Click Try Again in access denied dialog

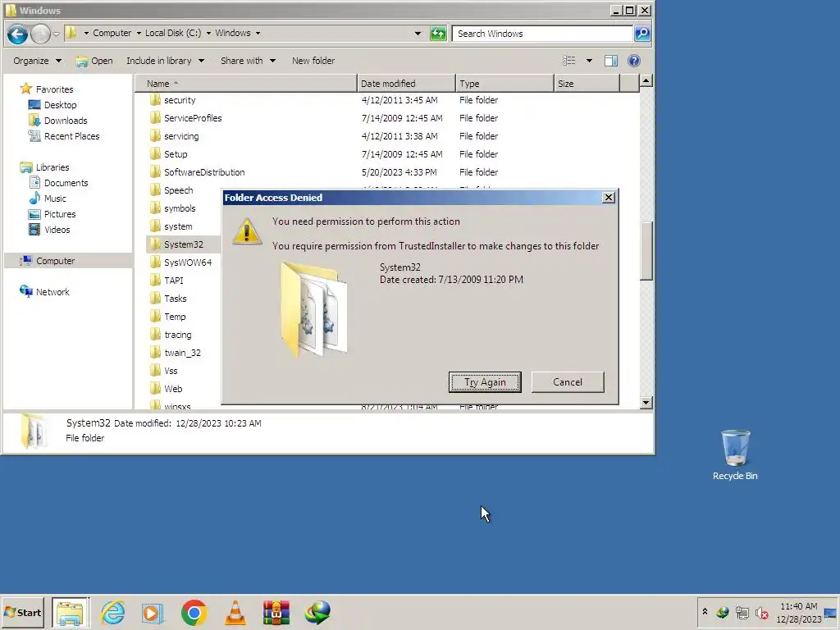click(485, 382)
